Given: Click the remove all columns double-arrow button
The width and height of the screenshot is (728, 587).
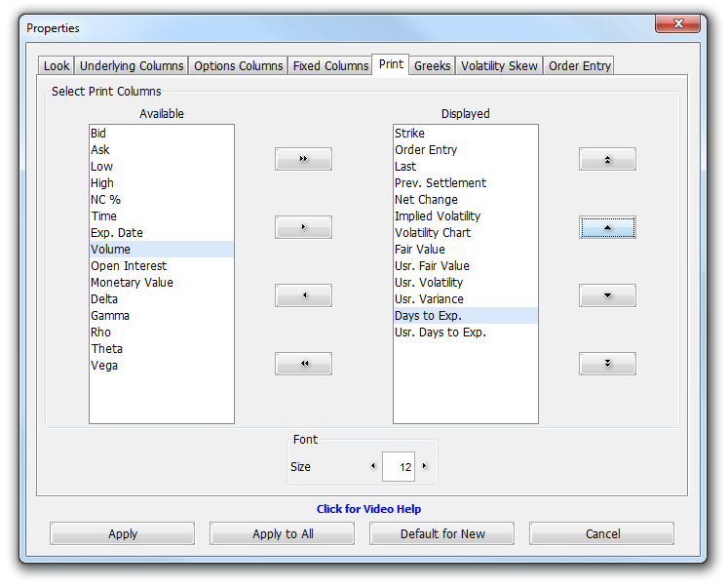Looking at the screenshot, I should [303, 364].
